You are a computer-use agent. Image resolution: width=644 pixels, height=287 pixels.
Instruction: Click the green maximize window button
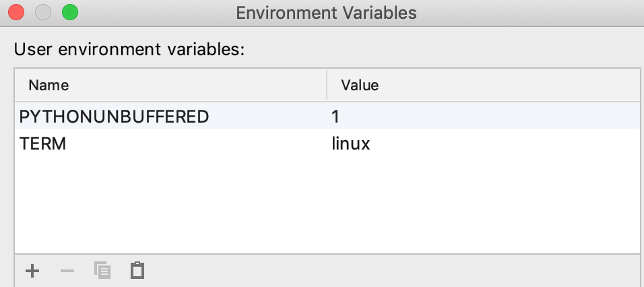tap(69, 12)
